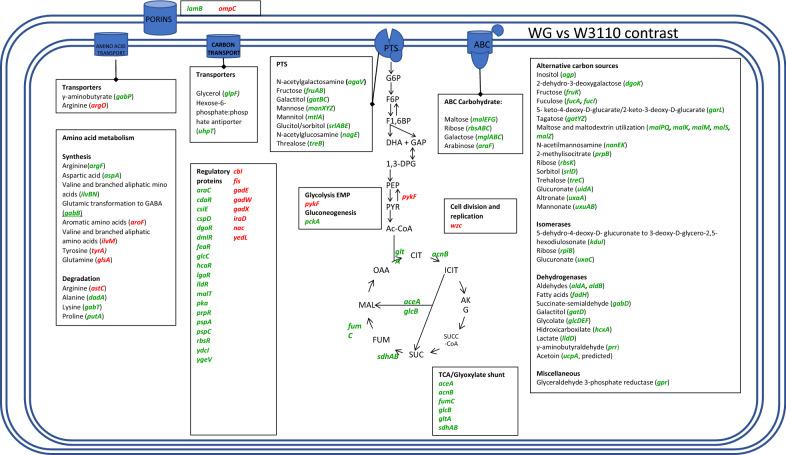This screenshot has height=455, width=786.
Task: Select the CARBON TRANSPORT cylinder
Action: (x=224, y=47)
